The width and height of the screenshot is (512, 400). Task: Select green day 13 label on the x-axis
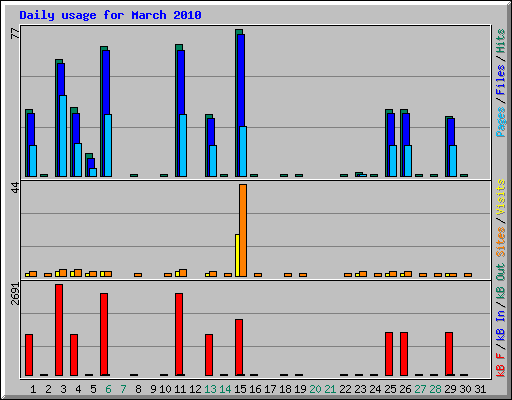pos(210,389)
